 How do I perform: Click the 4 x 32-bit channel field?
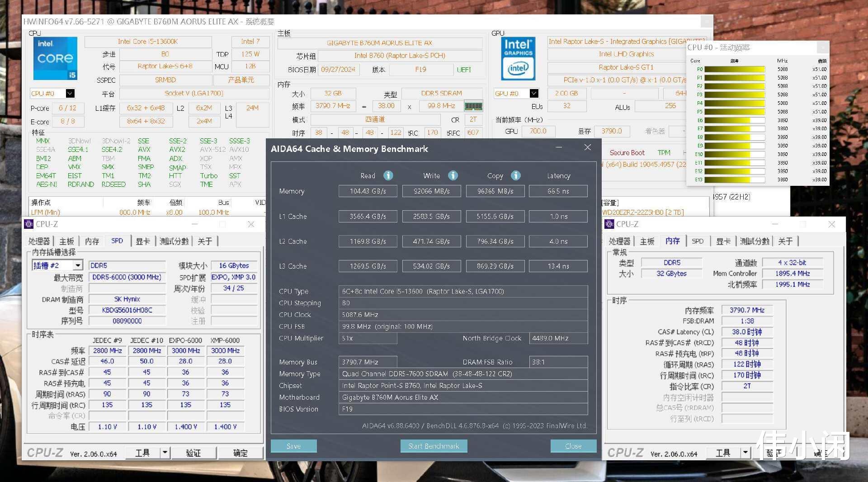[x=792, y=263]
